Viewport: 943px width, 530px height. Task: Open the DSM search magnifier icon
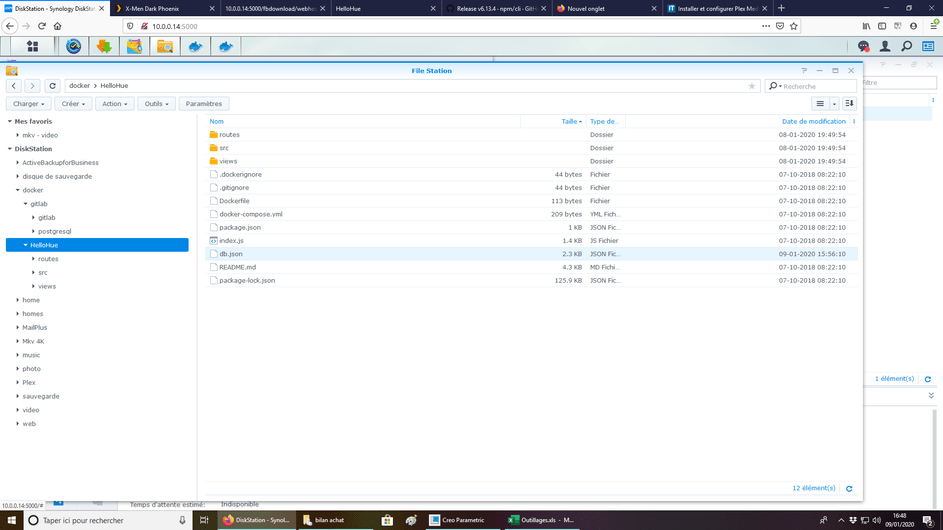906,46
